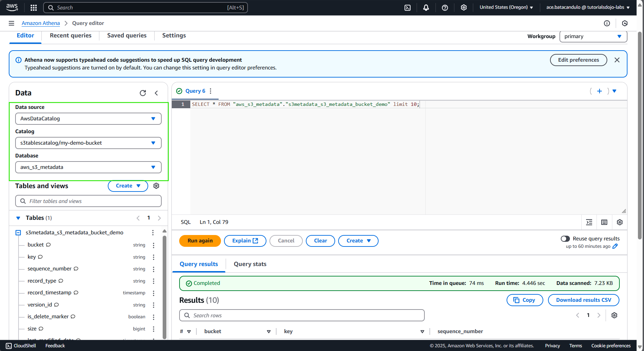Click the Explain button
Viewport: 644px width, 351px height.
pos(245,241)
